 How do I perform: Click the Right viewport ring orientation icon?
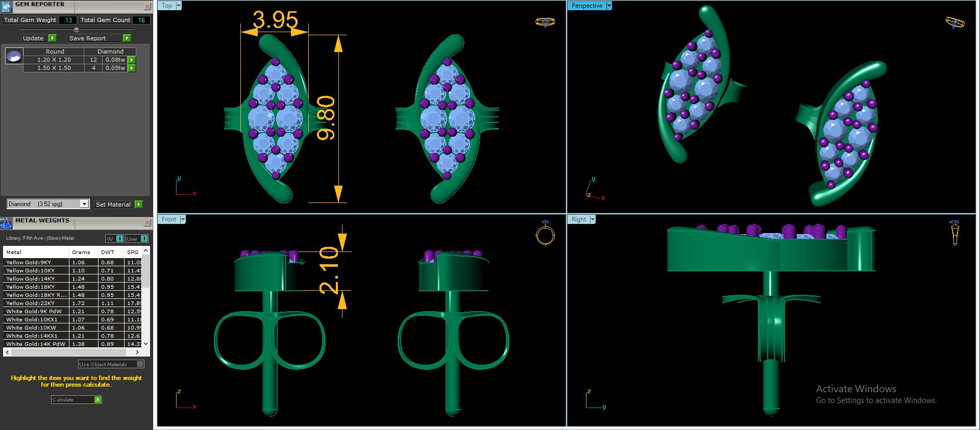pyautogui.click(x=954, y=233)
